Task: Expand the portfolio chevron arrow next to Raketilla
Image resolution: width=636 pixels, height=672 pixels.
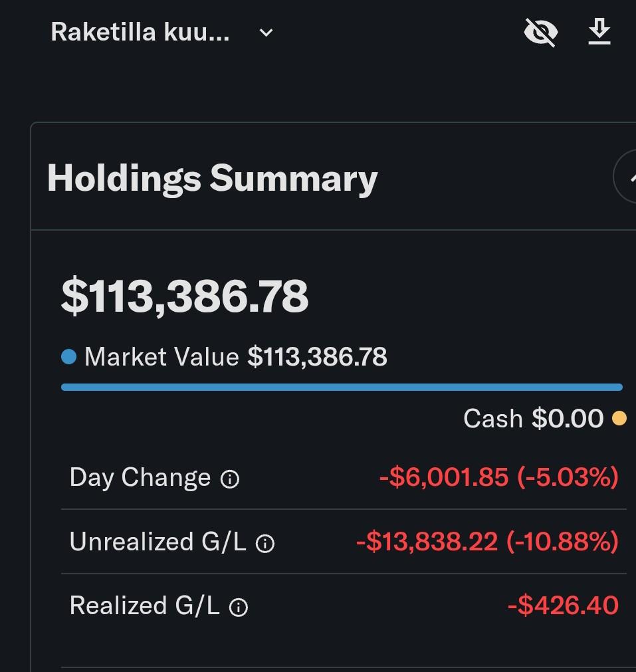Action: [266, 33]
